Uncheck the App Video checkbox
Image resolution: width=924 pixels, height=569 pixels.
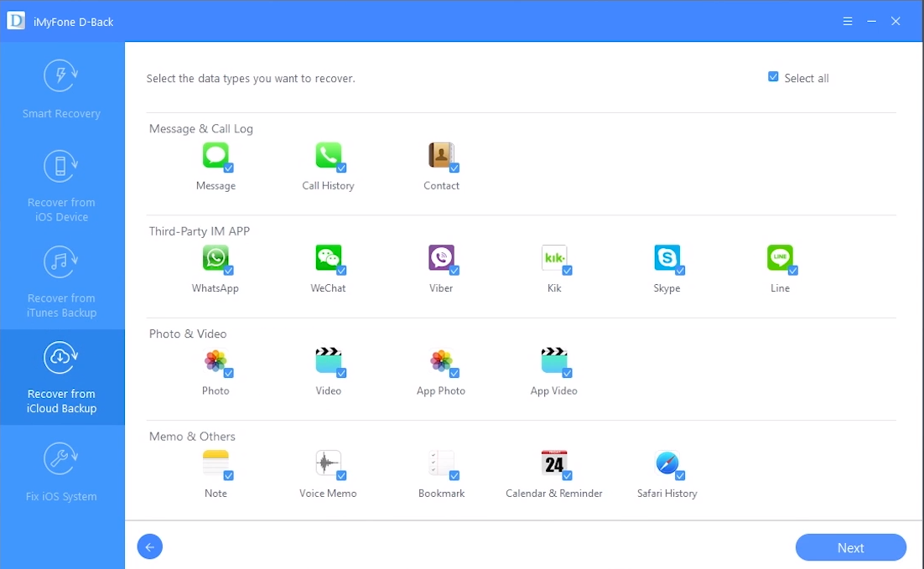567,373
